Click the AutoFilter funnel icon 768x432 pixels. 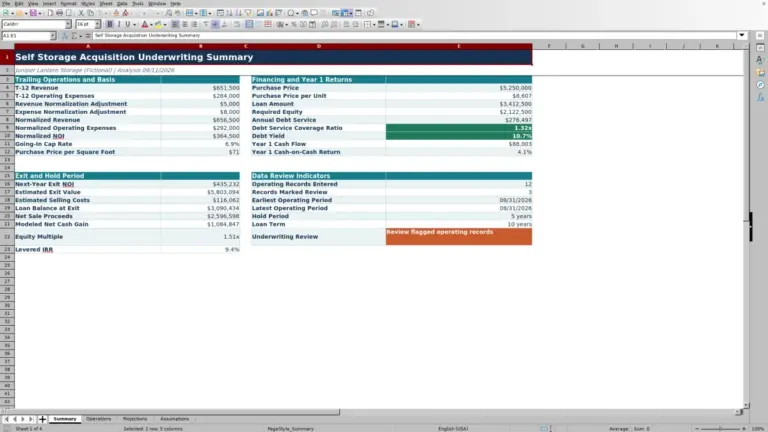[x=248, y=13]
